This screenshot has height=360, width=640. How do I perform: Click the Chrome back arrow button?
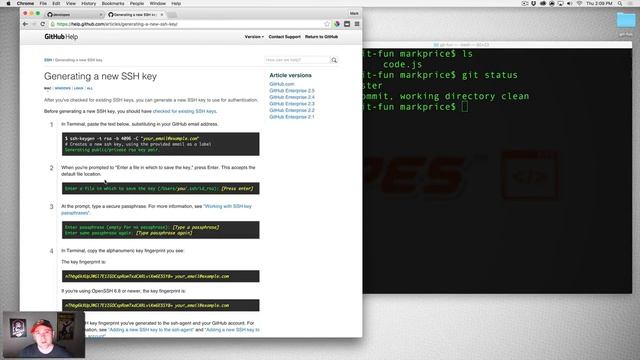pos(25,24)
